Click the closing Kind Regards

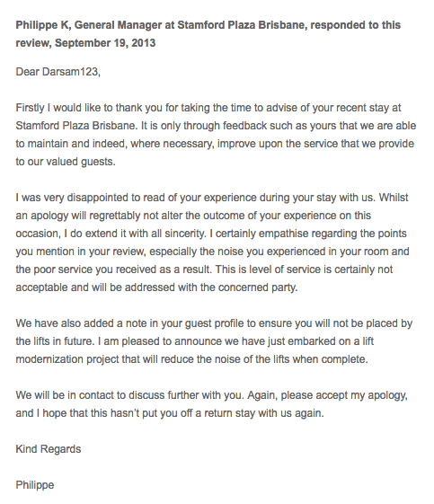point(49,449)
